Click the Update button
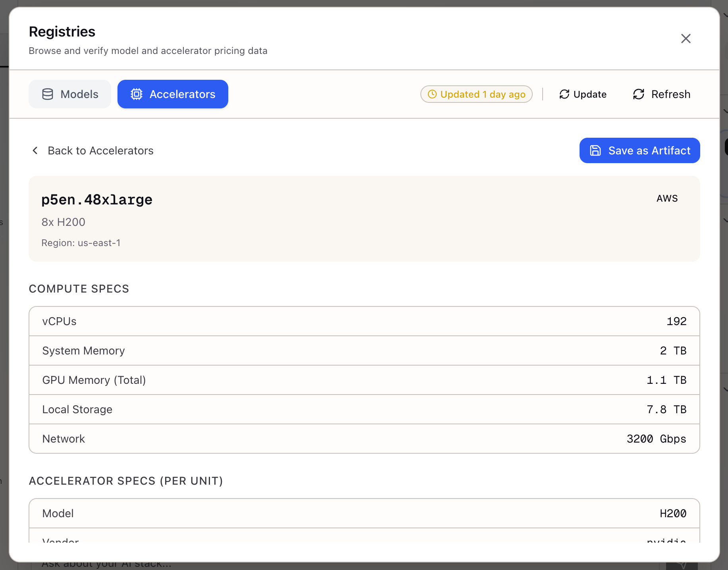Screen dimensions: 728x570 coord(582,94)
